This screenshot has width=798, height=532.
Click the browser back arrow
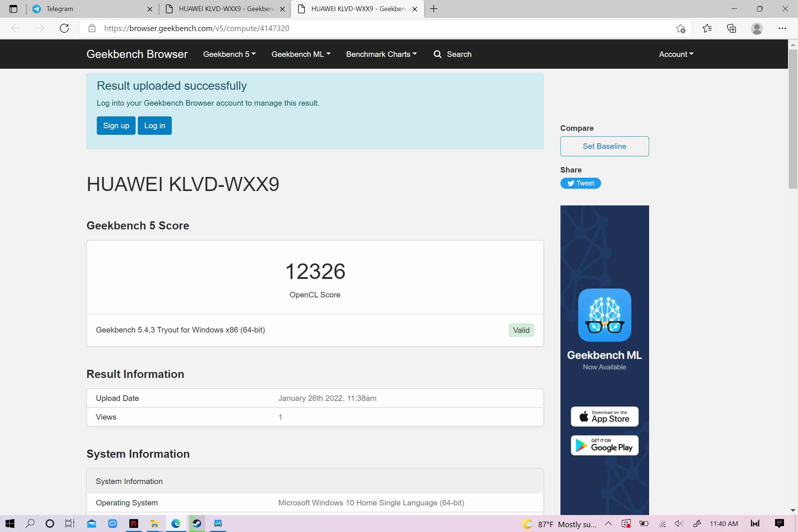16,28
